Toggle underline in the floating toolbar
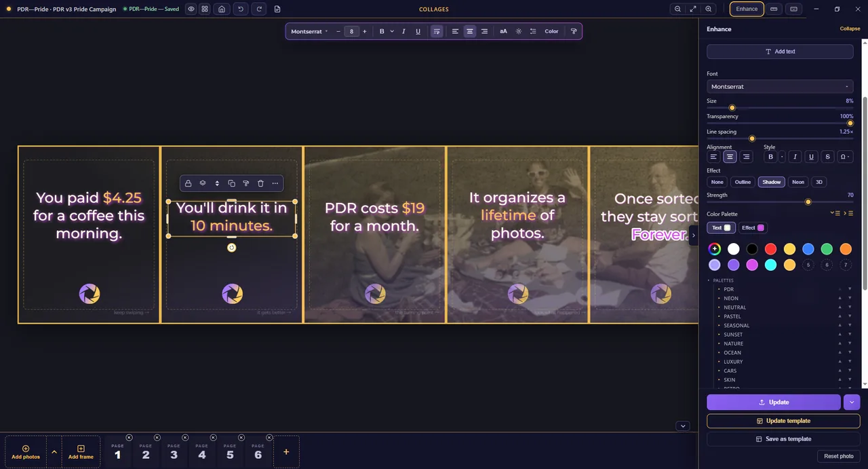Screen dimensions: 868x469 pos(418,31)
